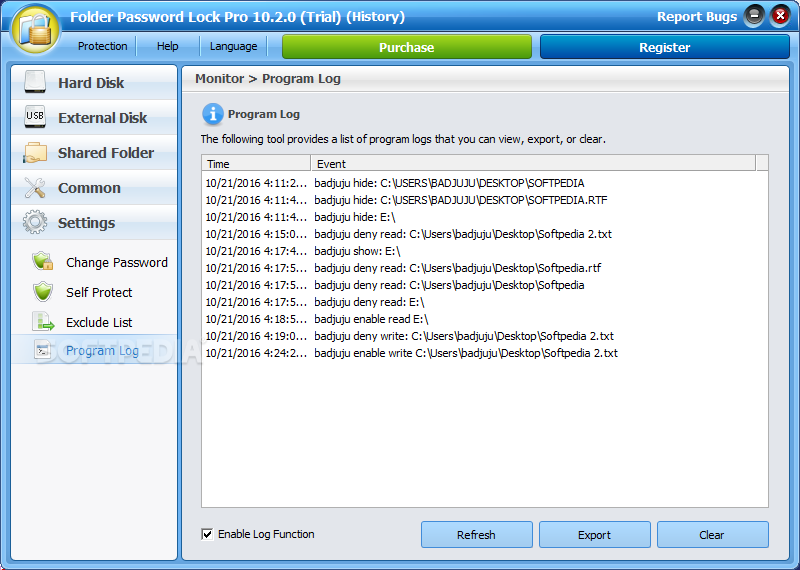Expand the Settings section
The height and width of the screenshot is (570, 800).
[94, 223]
